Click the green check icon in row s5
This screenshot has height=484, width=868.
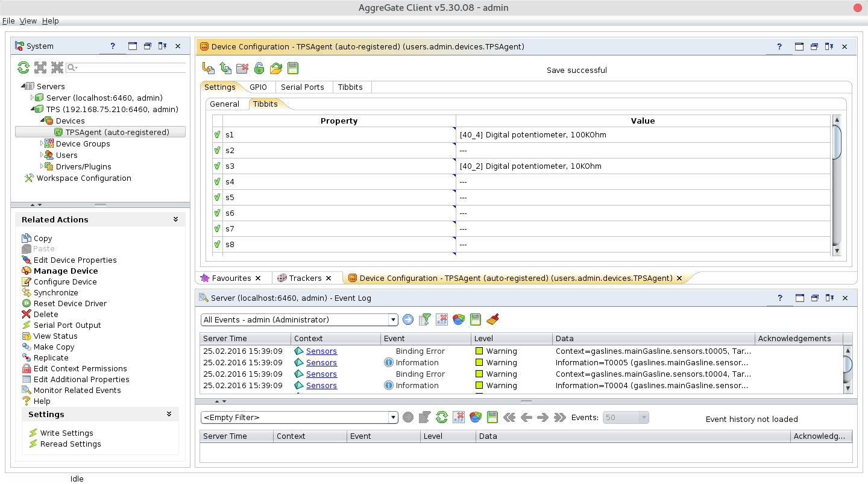point(217,197)
